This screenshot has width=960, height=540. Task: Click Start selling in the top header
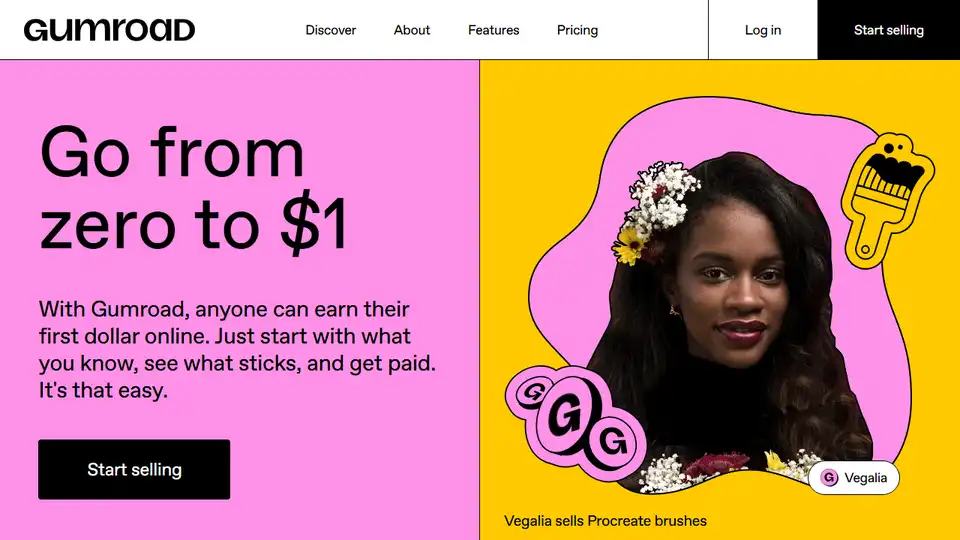(x=889, y=30)
